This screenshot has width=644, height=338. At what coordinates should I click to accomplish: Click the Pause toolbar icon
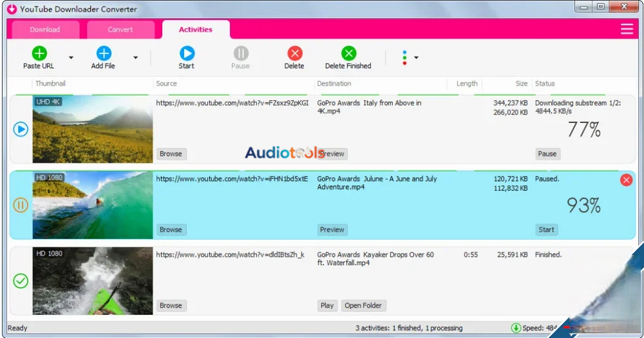[241, 53]
